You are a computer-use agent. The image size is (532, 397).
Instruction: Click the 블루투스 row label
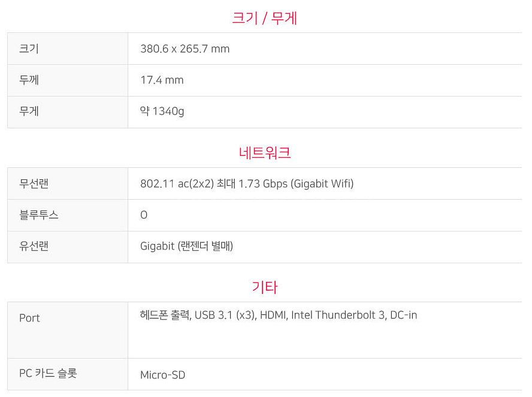click(39, 215)
